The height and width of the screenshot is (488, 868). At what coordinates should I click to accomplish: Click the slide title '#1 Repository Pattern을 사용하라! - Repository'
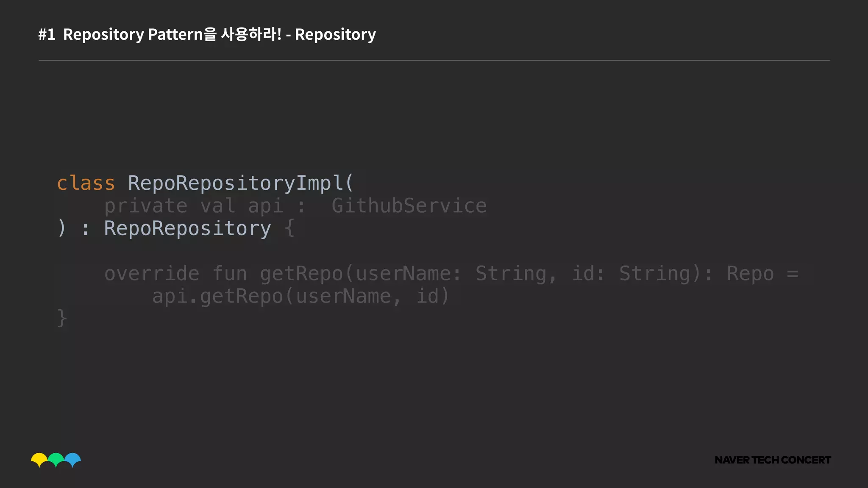(207, 34)
